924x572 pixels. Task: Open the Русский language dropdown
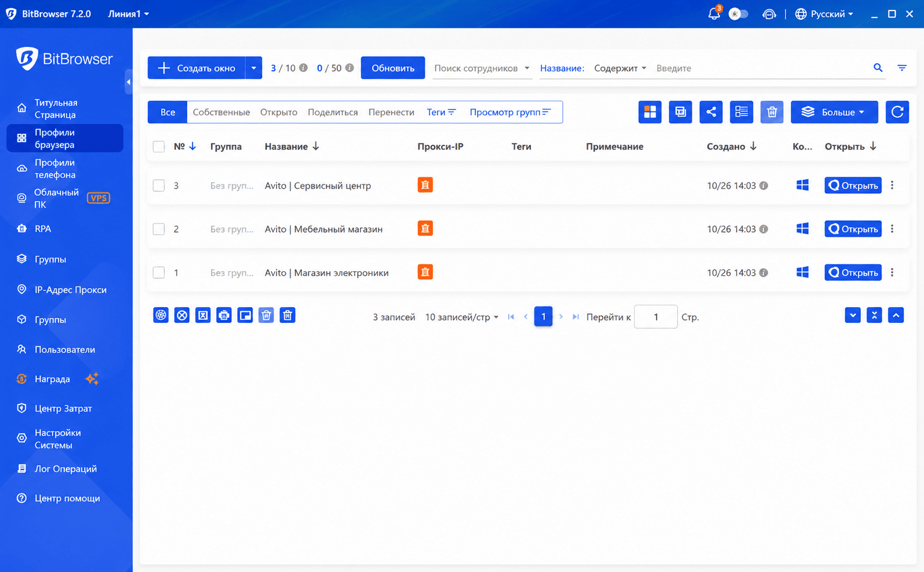824,14
